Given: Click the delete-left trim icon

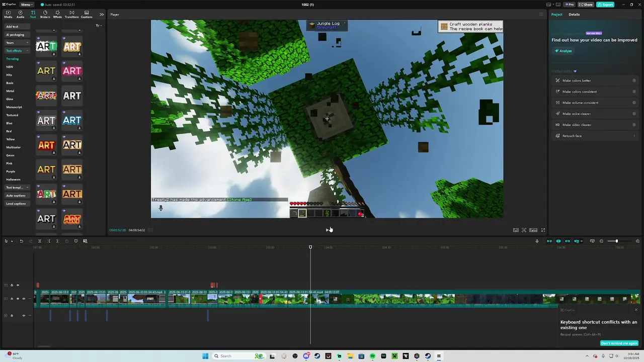Looking at the screenshot, I should coord(49,241).
